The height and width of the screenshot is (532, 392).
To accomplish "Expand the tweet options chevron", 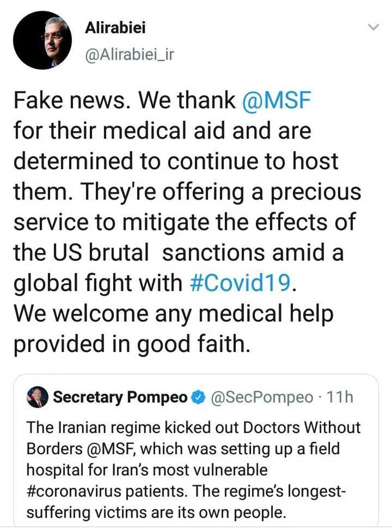I will click(x=373, y=27).
